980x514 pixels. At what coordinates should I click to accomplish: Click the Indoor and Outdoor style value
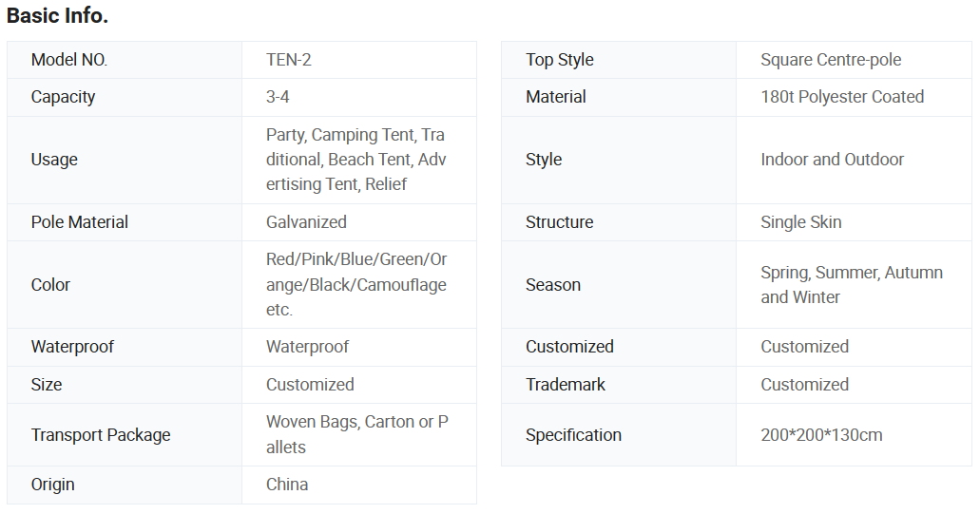[832, 160]
